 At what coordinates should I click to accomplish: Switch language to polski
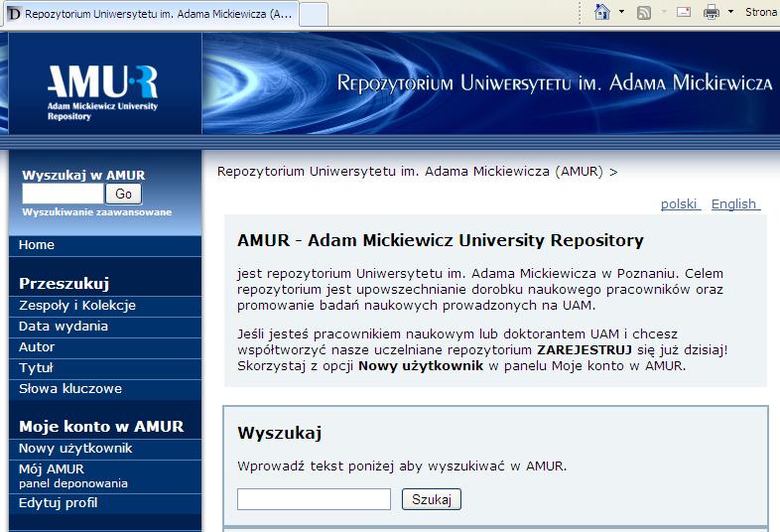pos(681,204)
